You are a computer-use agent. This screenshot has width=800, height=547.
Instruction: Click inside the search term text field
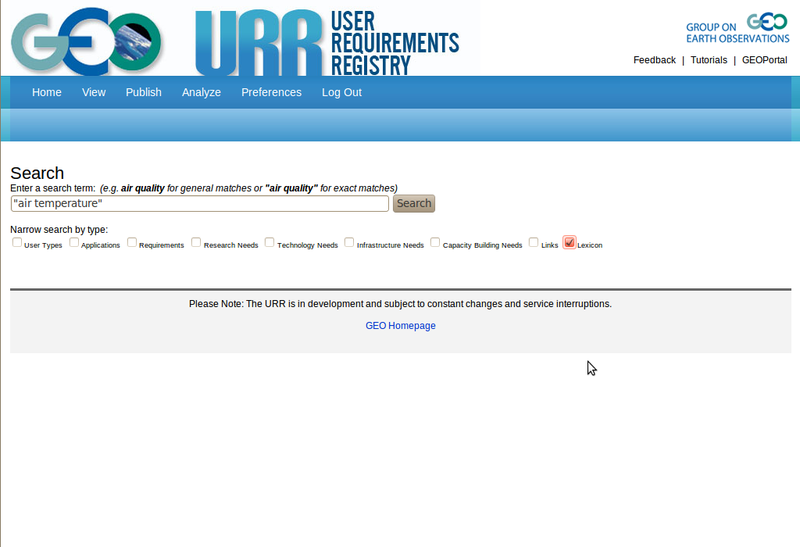199,203
